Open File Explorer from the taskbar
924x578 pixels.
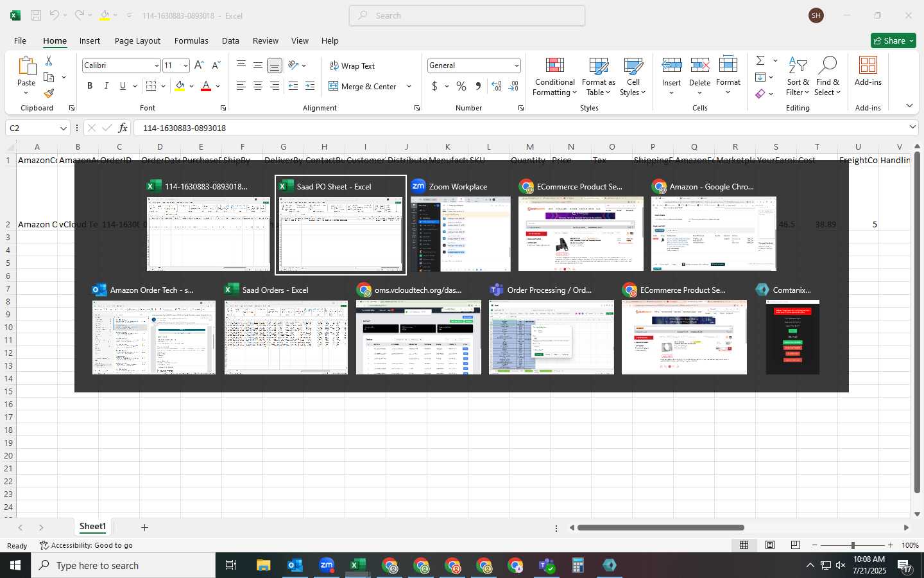(x=264, y=565)
